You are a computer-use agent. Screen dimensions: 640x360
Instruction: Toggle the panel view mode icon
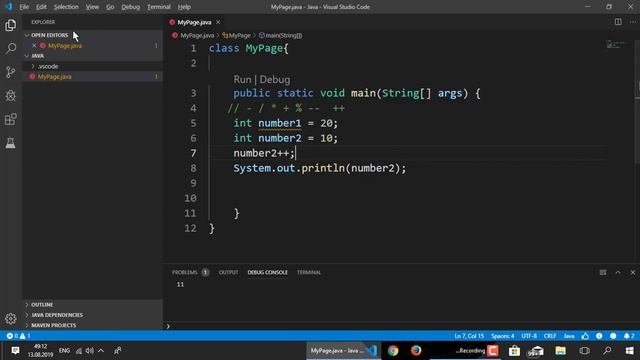[603, 272]
